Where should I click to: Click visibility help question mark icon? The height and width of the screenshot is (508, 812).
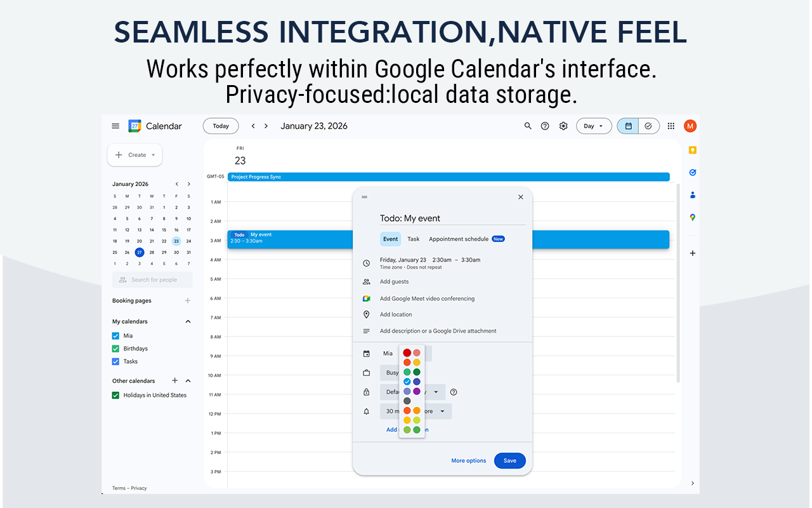click(x=454, y=392)
